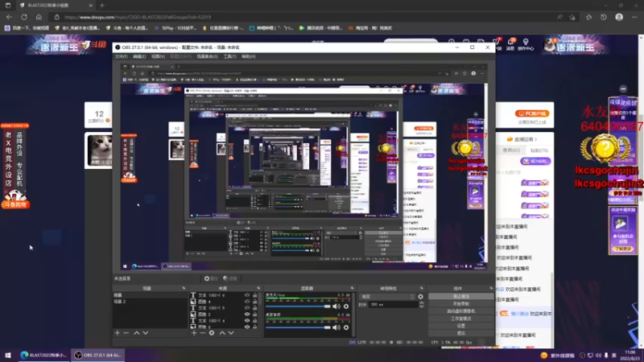Open 帮助(H) menu in OBS
The height and width of the screenshot is (362, 644).
click(249, 56)
